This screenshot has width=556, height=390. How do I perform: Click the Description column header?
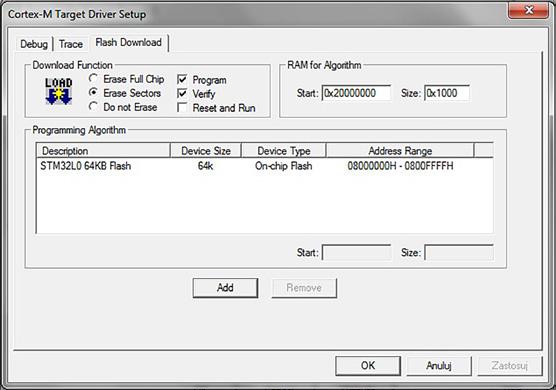click(103, 151)
